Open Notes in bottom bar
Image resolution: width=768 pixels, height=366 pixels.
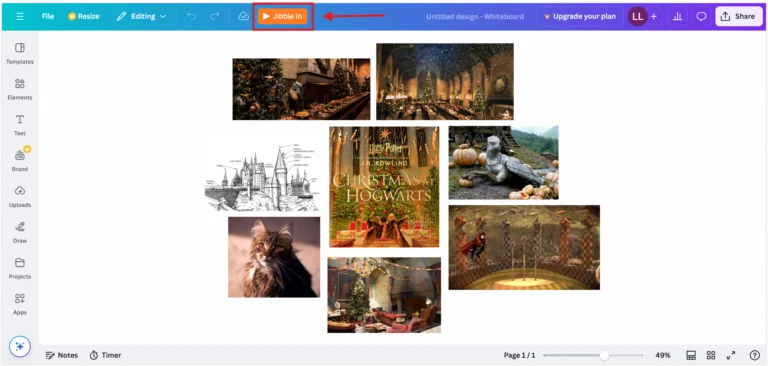point(62,355)
